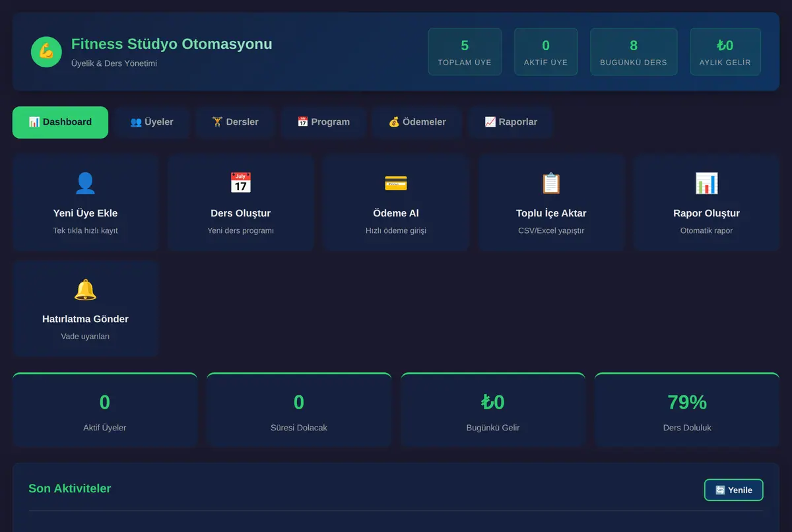Open the Dashboard tab
This screenshot has width=792, height=532.
(x=60, y=122)
